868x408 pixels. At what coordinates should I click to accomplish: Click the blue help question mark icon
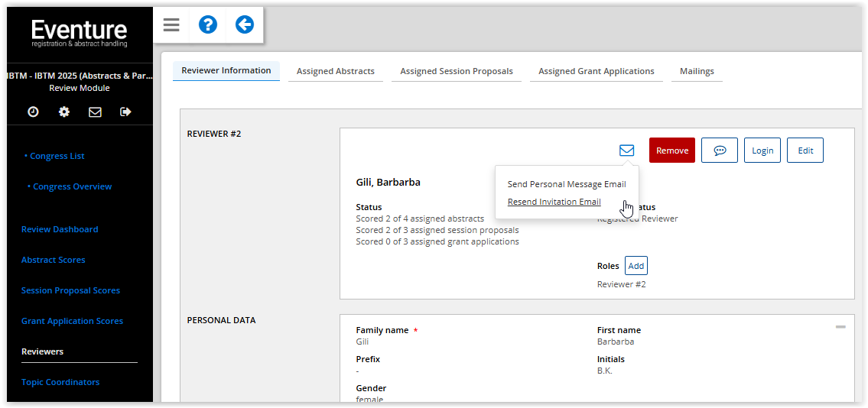[207, 25]
